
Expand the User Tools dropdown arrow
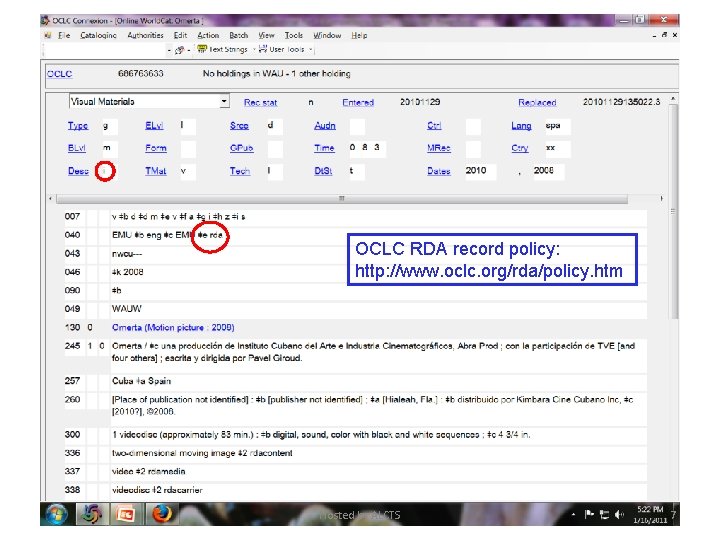pos(310,50)
